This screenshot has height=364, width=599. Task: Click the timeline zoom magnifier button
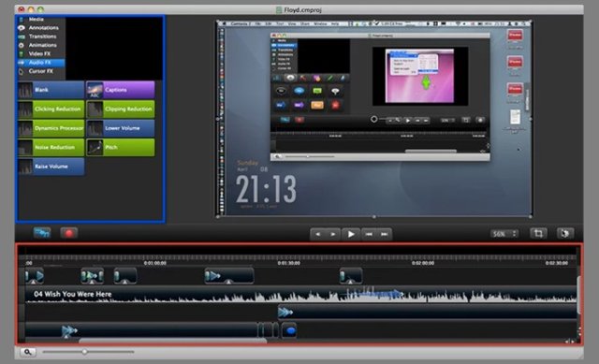27,352
